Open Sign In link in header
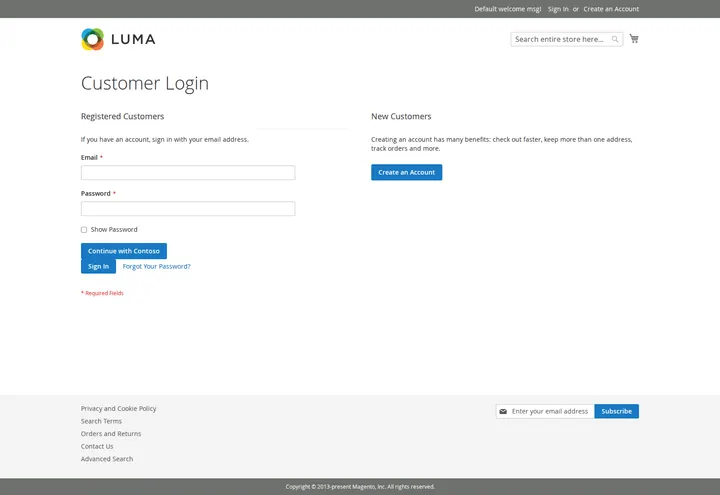 (x=558, y=9)
